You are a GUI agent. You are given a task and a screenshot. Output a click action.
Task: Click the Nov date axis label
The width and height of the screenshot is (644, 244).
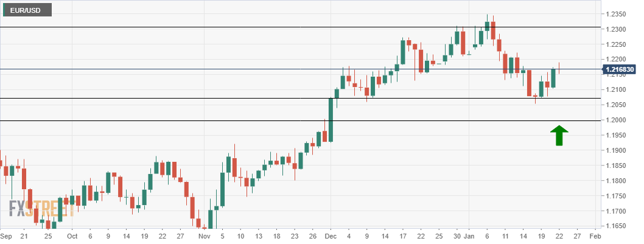coord(204,235)
